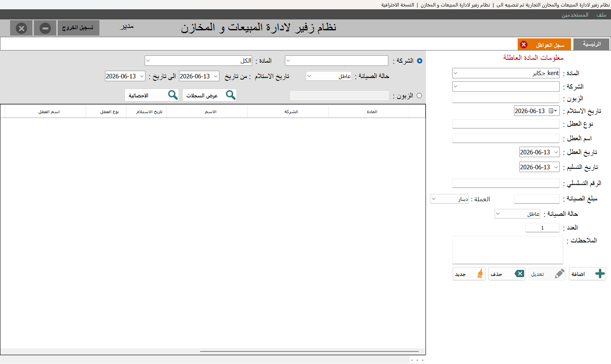Image resolution: width=611 pixels, height=364 pixels.
Task: Open the المادة filter dropdown showing الكل
Action: click(x=148, y=61)
